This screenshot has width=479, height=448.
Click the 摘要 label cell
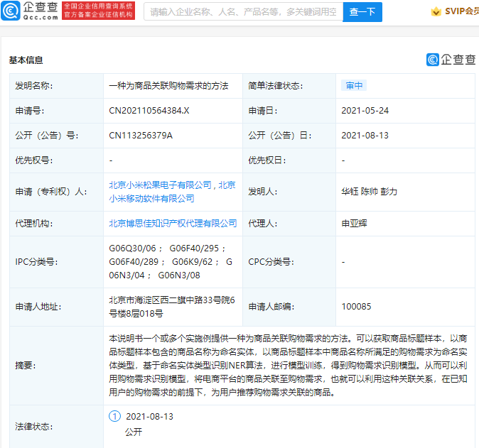pos(57,366)
